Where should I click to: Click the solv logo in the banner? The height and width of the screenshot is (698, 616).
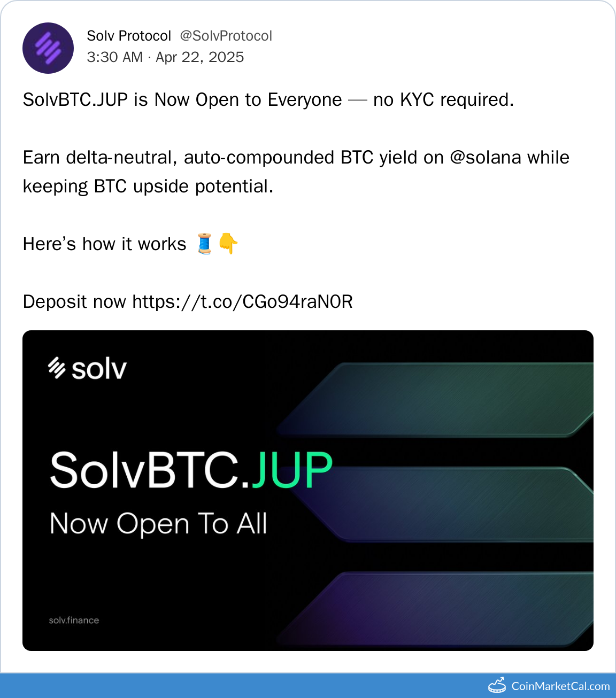pos(88,368)
